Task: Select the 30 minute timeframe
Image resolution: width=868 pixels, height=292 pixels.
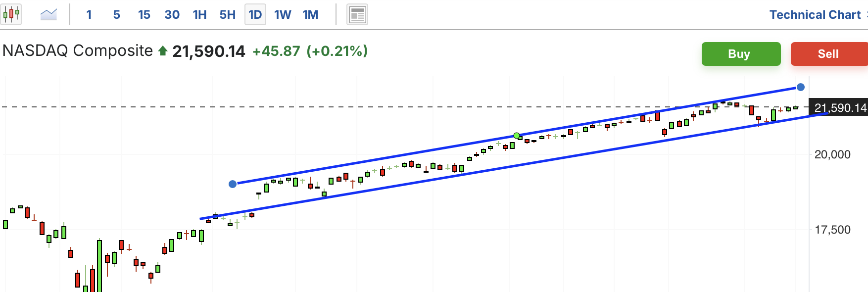Action: pos(172,14)
